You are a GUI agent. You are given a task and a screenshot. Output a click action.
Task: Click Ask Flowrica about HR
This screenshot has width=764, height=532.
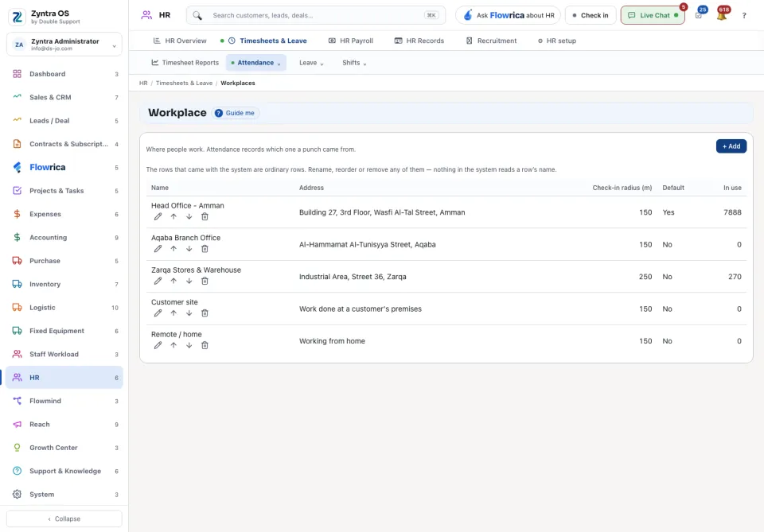point(509,15)
